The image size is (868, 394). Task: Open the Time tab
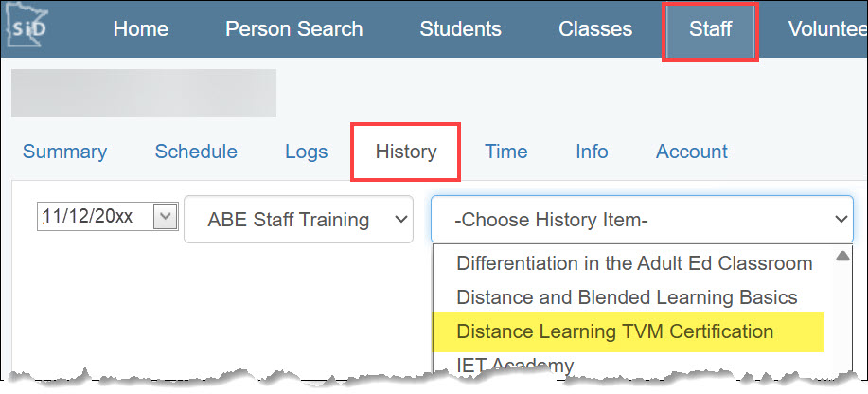pyautogui.click(x=506, y=152)
